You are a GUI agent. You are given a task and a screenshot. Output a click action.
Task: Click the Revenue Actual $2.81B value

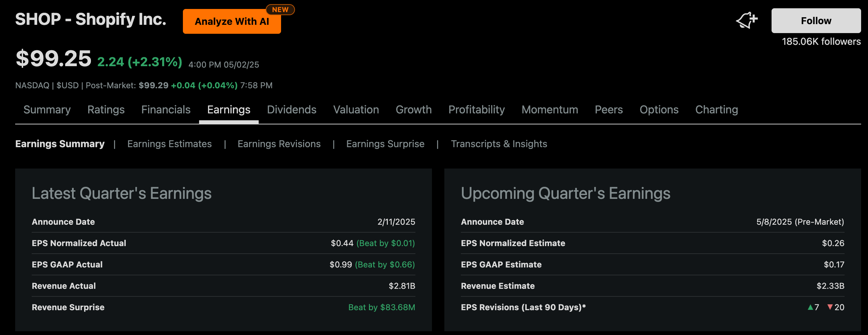(402, 286)
